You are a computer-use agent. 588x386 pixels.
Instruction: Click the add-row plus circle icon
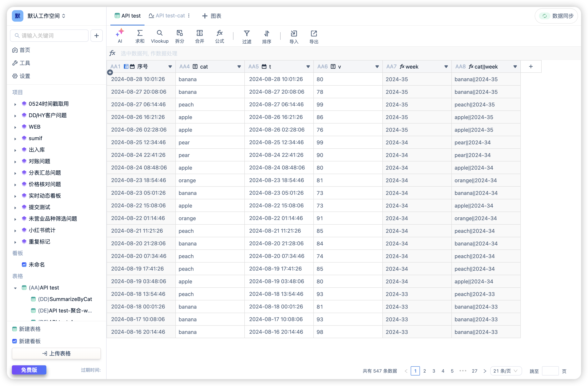110,73
